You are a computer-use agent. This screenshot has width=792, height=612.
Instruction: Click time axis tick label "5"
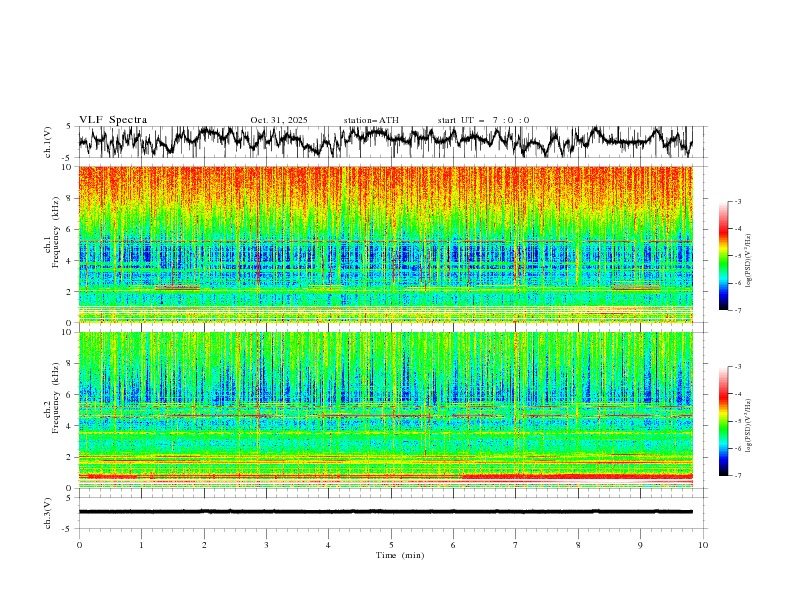(391, 545)
